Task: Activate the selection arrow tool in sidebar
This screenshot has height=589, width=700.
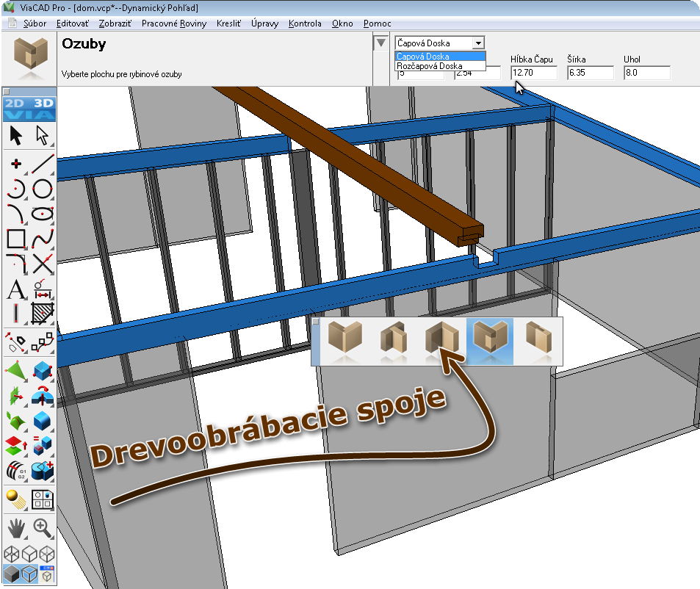Action: [16, 136]
